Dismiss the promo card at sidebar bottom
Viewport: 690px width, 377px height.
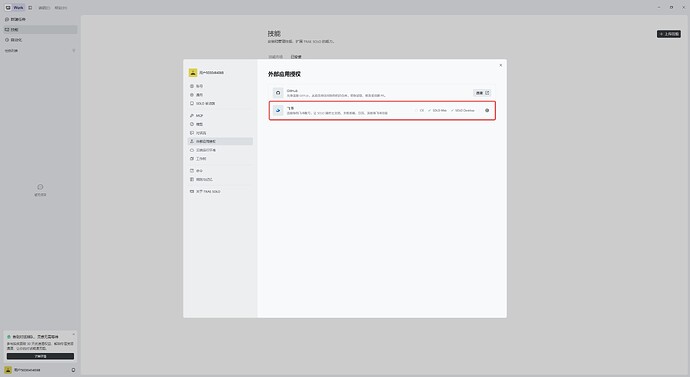coord(73,334)
